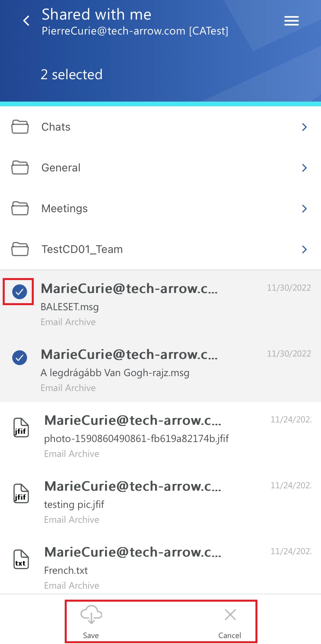Tap the Save cloud download icon
The image size is (321, 644).
click(91, 614)
